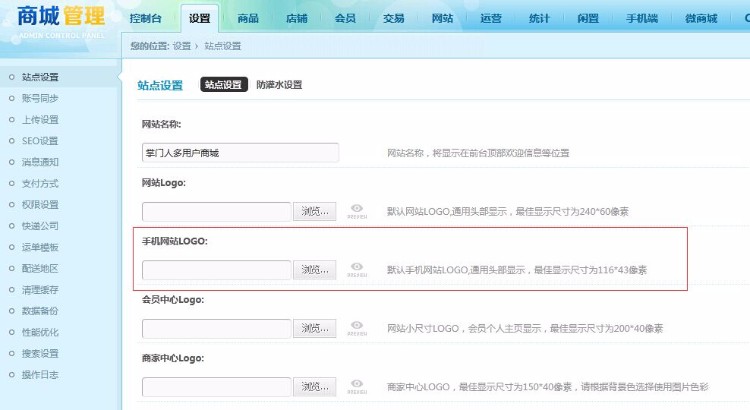Viewport: 750px width, 410px height.
Task: Open SEO设置 in the sidebar
Action: point(40,141)
